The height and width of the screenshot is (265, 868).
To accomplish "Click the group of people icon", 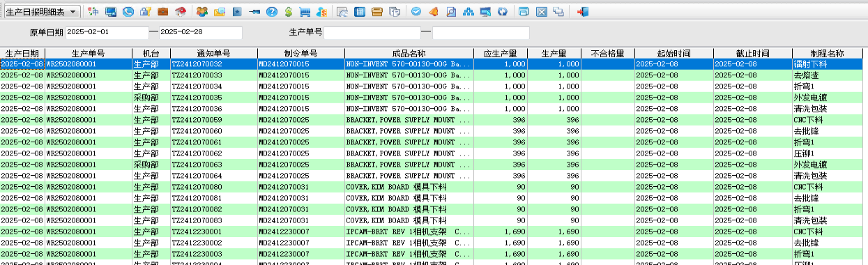I will coord(202,12).
